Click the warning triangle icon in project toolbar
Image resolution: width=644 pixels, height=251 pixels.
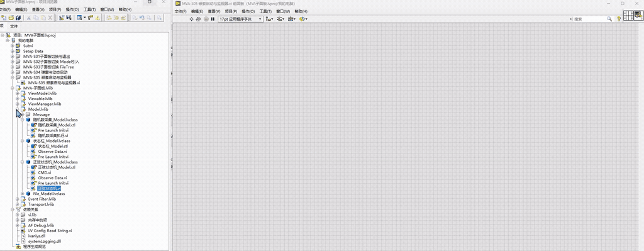tap(97, 18)
